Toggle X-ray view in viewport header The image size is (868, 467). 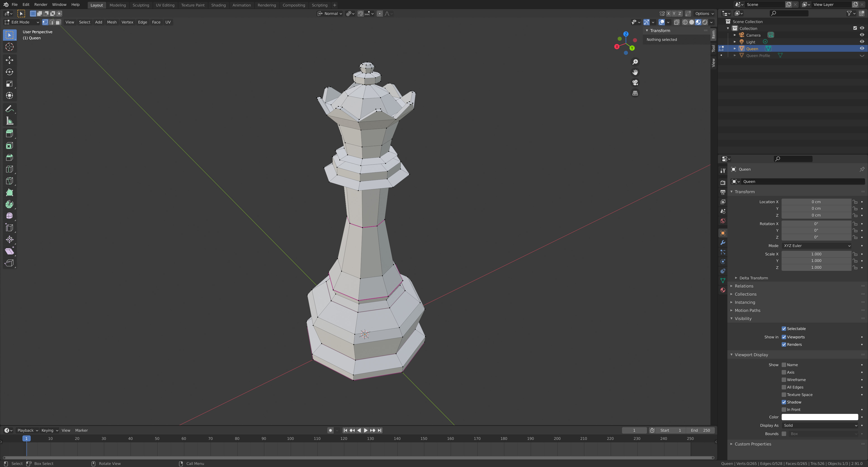pyautogui.click(x=677, y=22)
